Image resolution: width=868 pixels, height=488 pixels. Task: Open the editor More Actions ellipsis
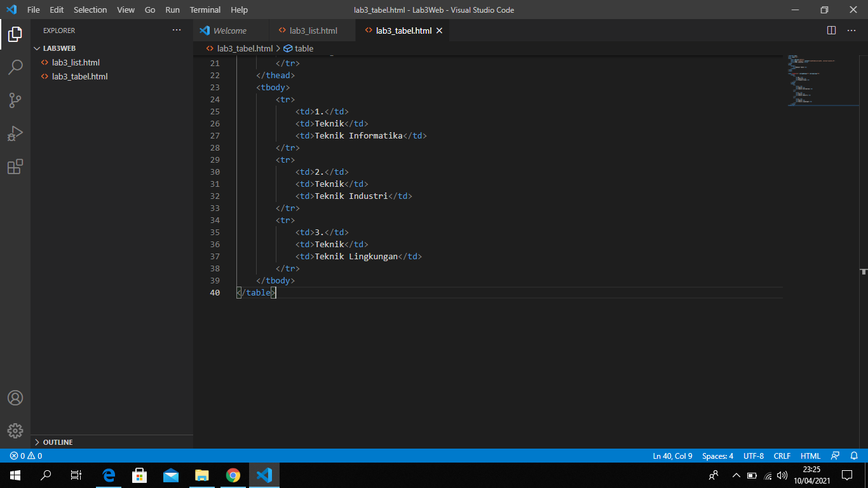point(851,30)
